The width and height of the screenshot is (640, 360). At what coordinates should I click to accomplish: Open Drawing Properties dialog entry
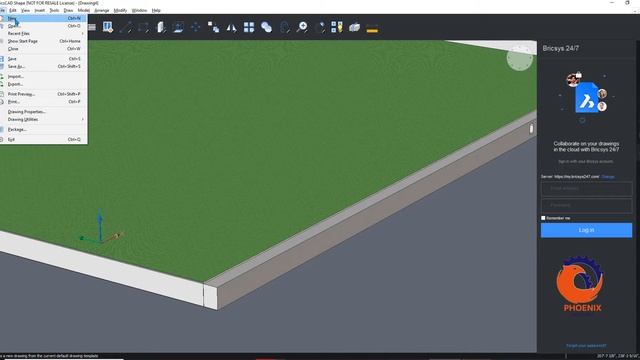tap(44, 112)
